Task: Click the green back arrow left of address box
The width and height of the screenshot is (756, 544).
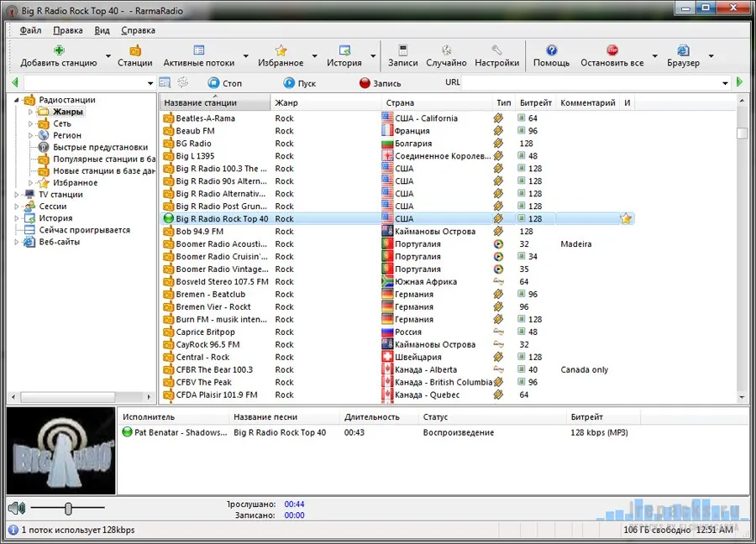Action: pyautogui.click(x=15, y=82)
